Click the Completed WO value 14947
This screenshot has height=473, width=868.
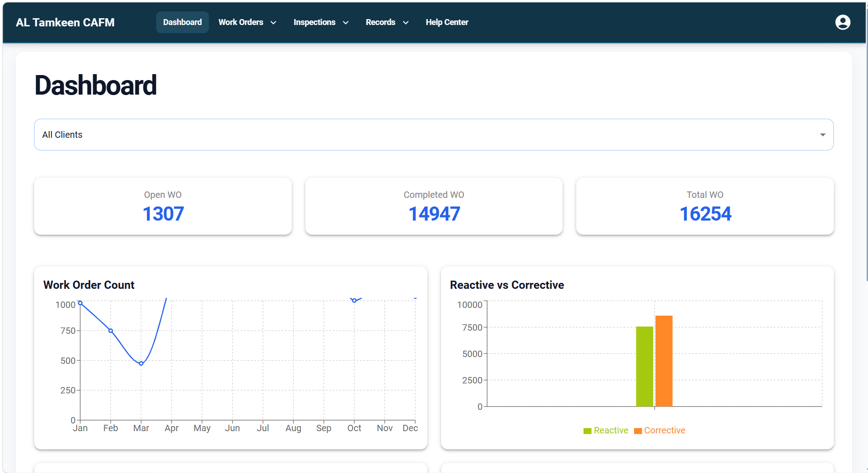click(x=434, y=214)
